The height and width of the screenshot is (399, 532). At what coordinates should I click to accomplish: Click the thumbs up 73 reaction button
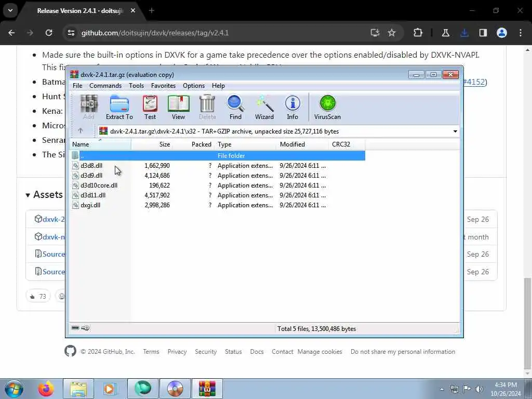point(38,296)
